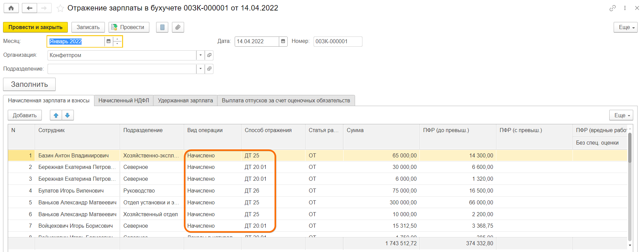This screenshot has height=252, width=644.
Task: Click the Организация field Конфетпром
Action: click(122, 55)
